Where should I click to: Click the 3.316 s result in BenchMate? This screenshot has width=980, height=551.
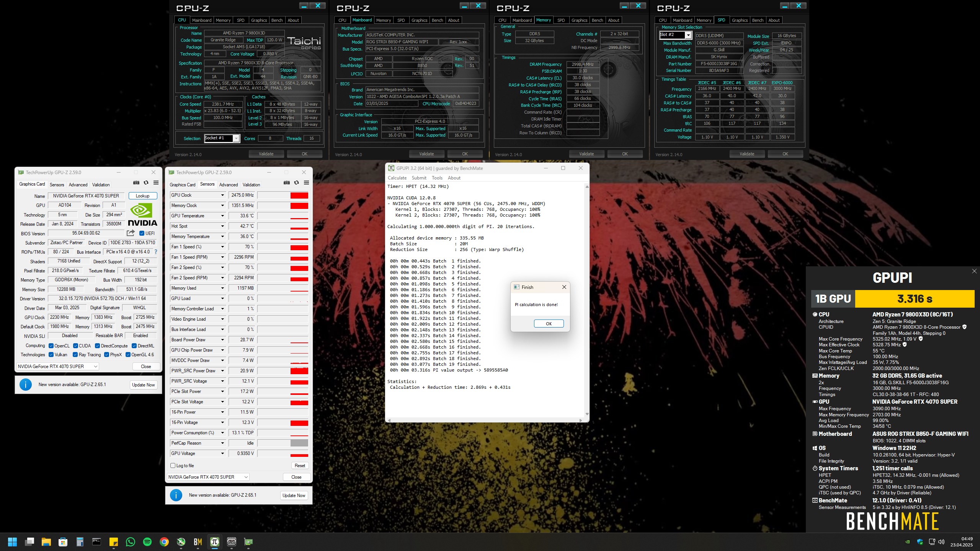point(915,298)
